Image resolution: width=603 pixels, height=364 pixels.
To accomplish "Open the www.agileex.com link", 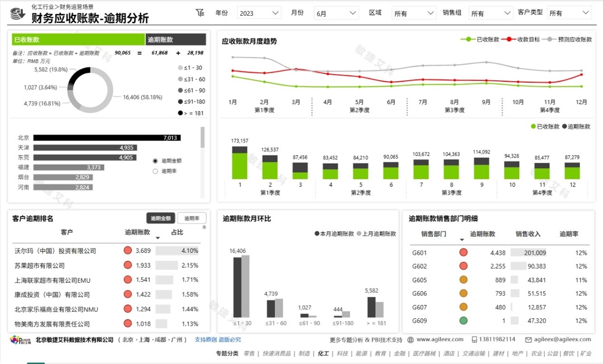I will (440, 340).
